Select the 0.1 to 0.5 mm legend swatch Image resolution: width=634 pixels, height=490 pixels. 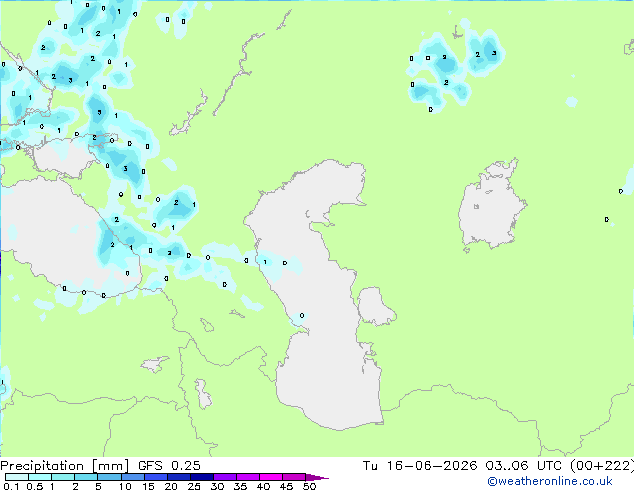pyautogui.click(x=17, y=477)
